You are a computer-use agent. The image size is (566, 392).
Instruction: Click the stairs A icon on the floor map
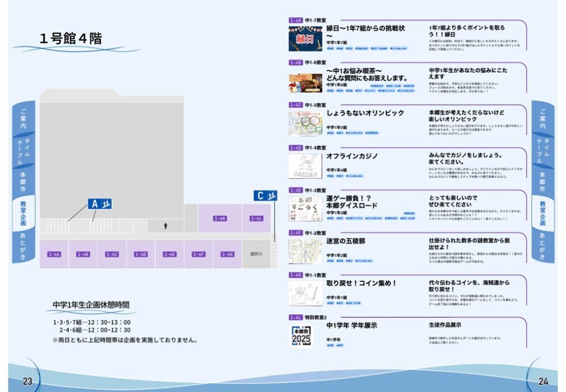point(99,204)
